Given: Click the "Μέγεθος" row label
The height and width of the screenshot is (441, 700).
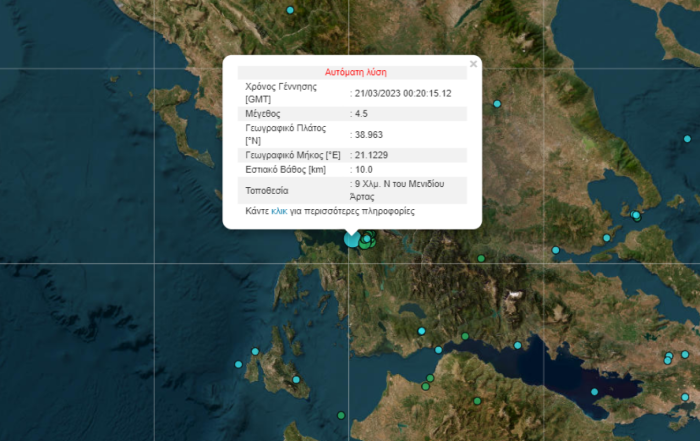Looking at the screenshot, I should [264, 114].
